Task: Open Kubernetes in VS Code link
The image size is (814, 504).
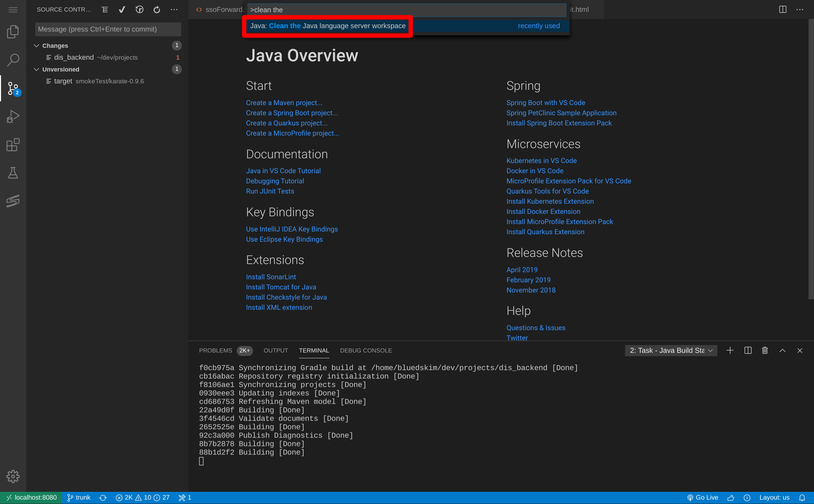Action: [x=542, y=161]
